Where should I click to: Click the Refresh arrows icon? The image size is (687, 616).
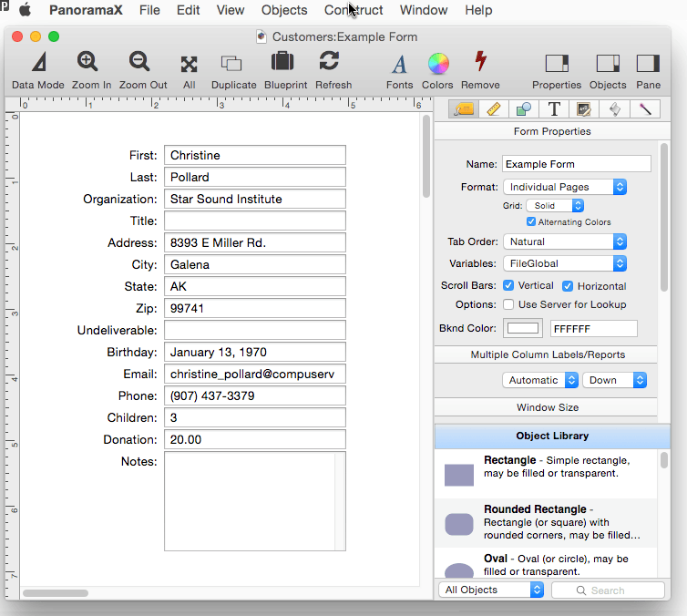click(x=329, y=61)
